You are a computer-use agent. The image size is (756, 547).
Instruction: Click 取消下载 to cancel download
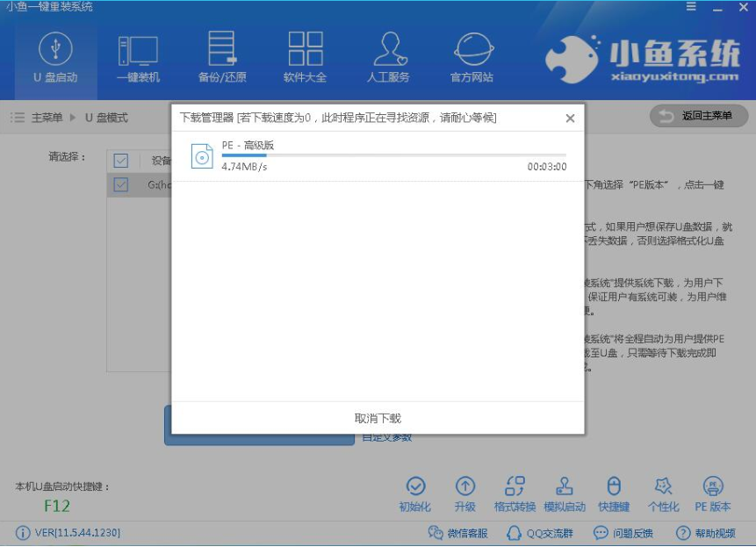(378, 418)
